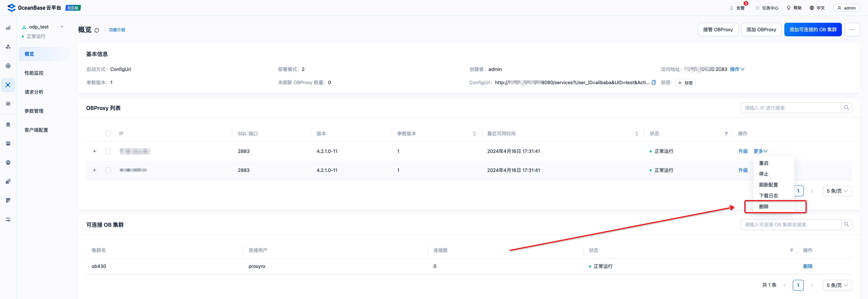Click the + 标签 add tag button
This screenshot has height=299, width=868.
tap(685, 83)
